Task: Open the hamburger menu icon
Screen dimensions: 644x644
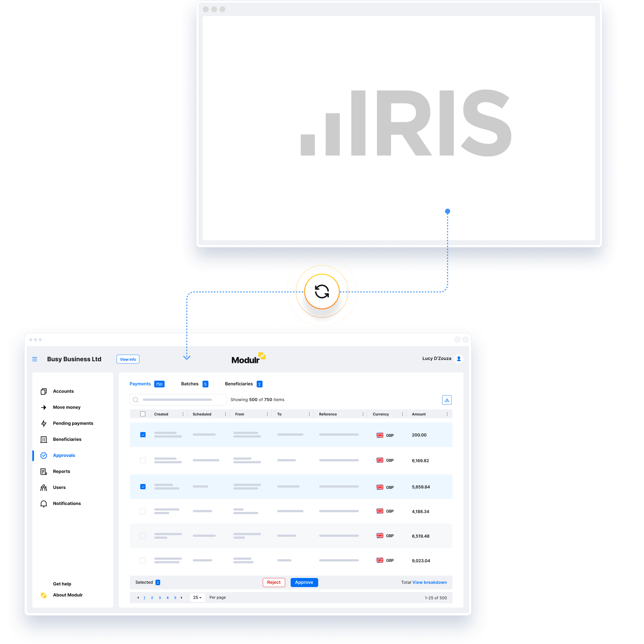Action: (35, 359)
